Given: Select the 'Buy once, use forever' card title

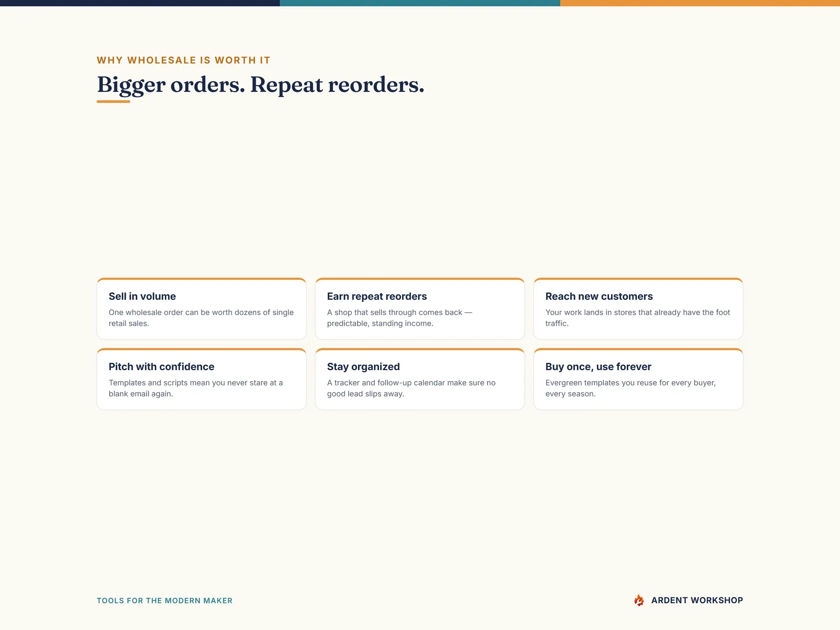Looking at the screenshot, I should tap(598, 366).
